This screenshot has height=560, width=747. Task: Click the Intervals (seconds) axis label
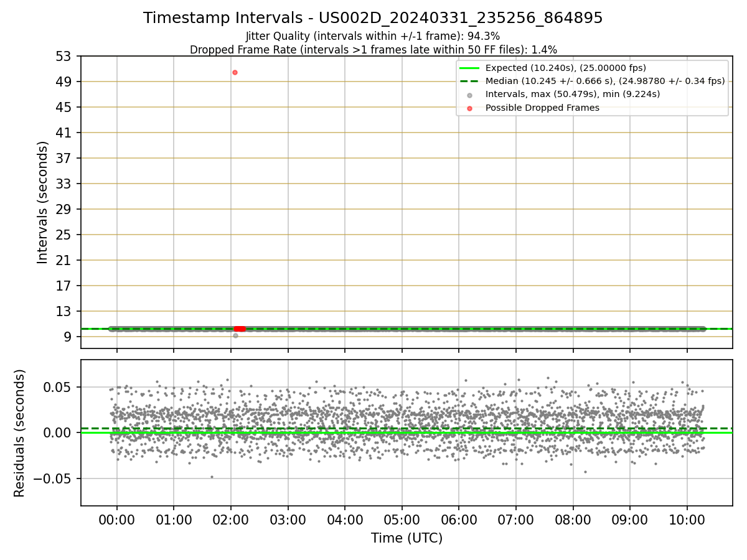coord(42,202)
